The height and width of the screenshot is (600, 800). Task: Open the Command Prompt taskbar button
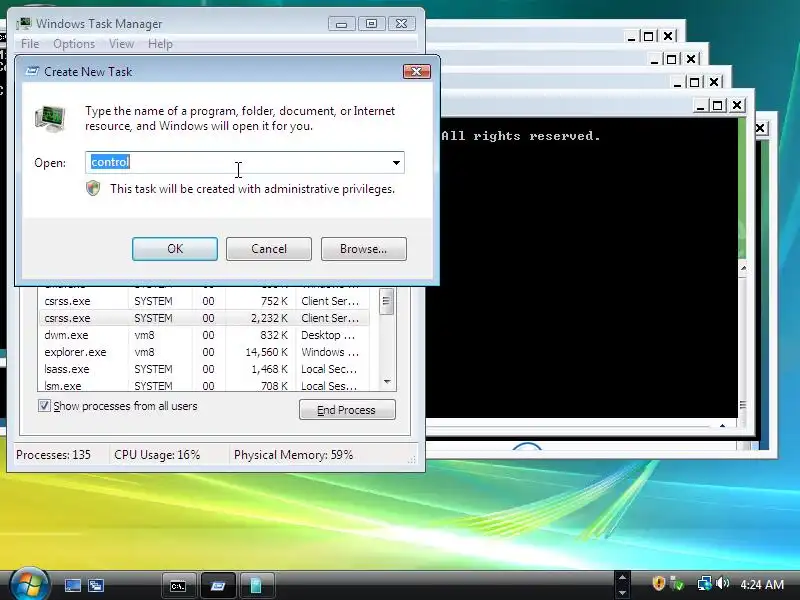[x=178, y=586]
